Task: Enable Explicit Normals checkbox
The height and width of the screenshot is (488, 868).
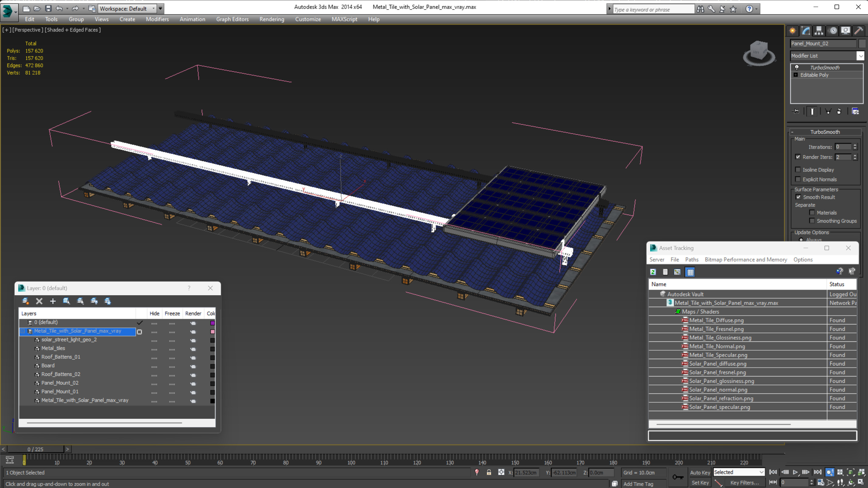Action: click(x=798, y=179)
